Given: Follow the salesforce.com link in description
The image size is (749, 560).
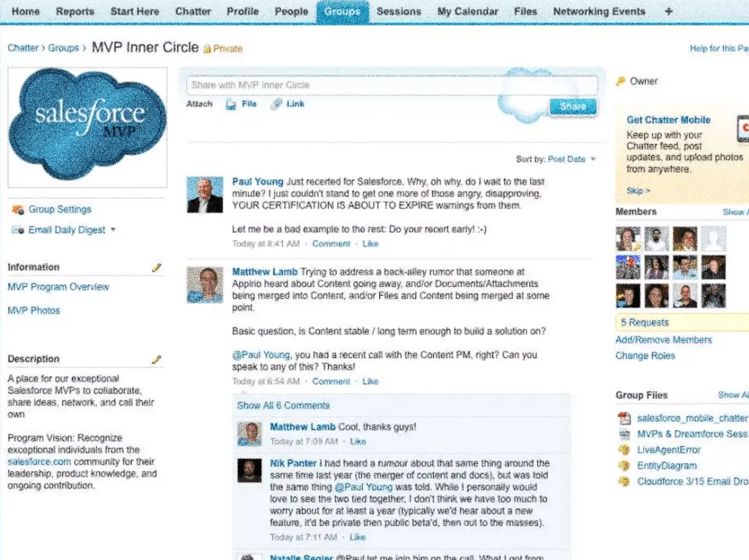Looking at the screenshot, I should coord(39,461).
